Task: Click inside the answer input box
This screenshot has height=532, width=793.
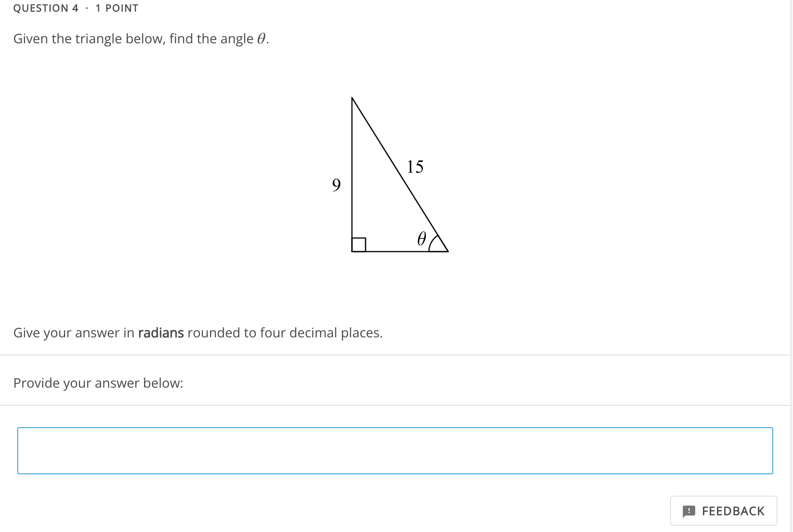Action: pos(395,450)
